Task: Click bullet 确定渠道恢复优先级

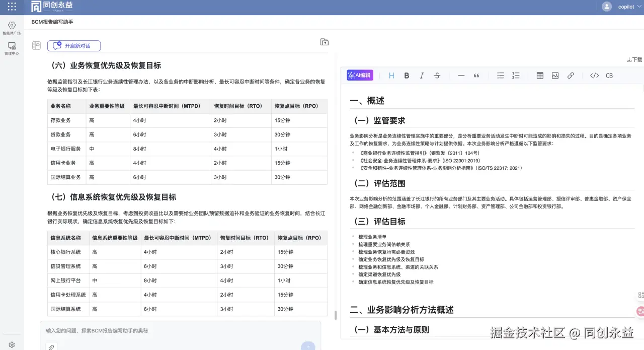Action: pos(379,274)
